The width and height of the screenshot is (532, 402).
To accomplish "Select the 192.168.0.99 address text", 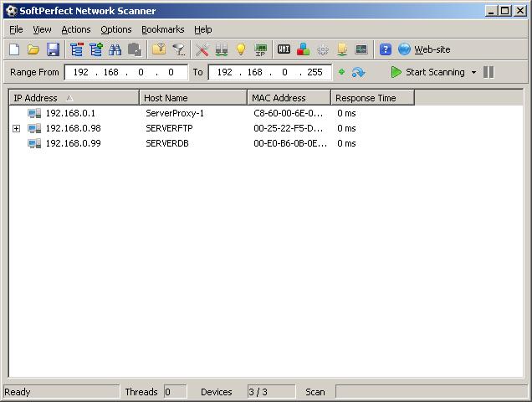I will (74, 143).
